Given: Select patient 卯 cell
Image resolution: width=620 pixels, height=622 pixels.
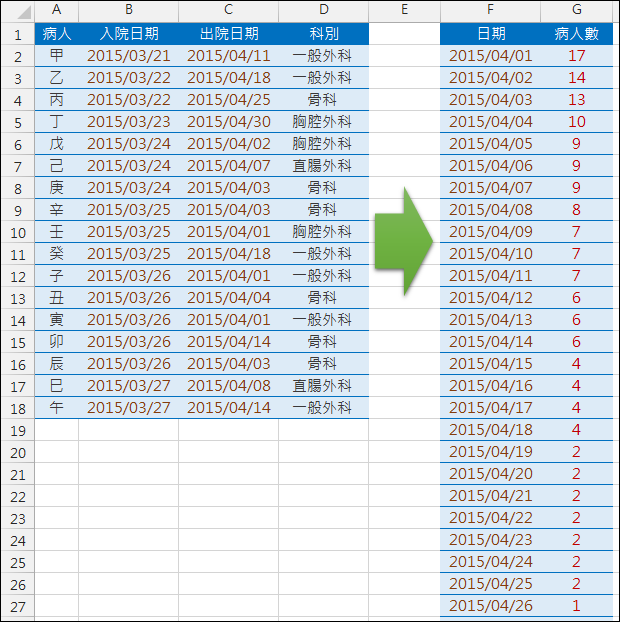Looking at the screenshot, I should click(x=56, y=342).
